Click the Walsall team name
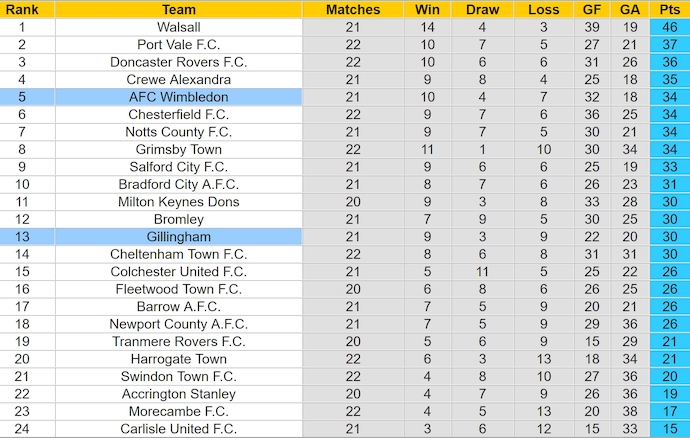Screen dimensions: 690x438 pyautogui.click(x=179, y=27)
